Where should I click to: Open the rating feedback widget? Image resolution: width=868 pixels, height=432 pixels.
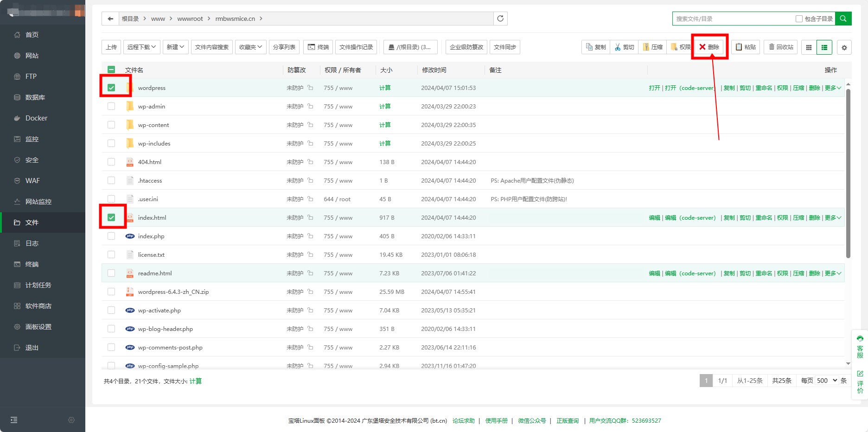pyautogui.click(x=860, y=381)
